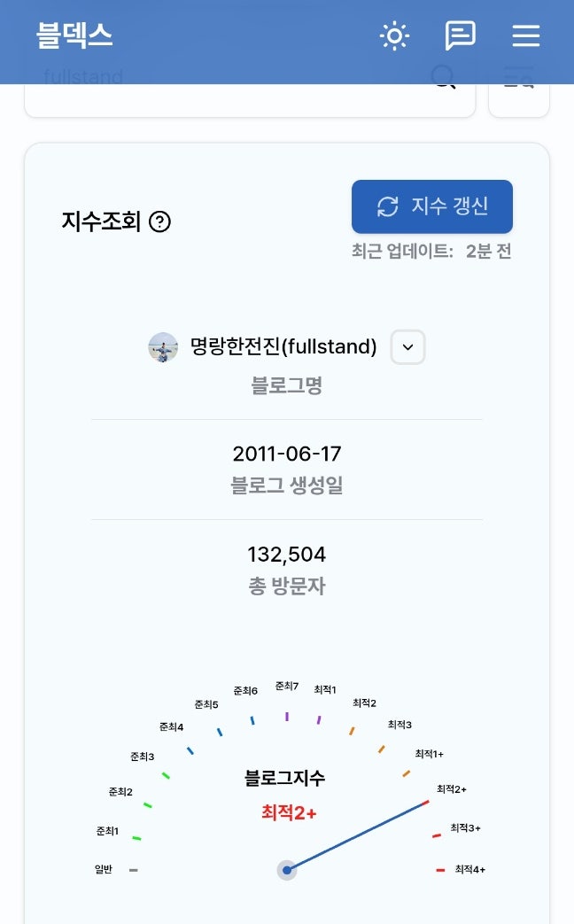The image size is (574, 924).
Task: Toggle light/dark theme with the sun icon
Action: coord(394,36)
